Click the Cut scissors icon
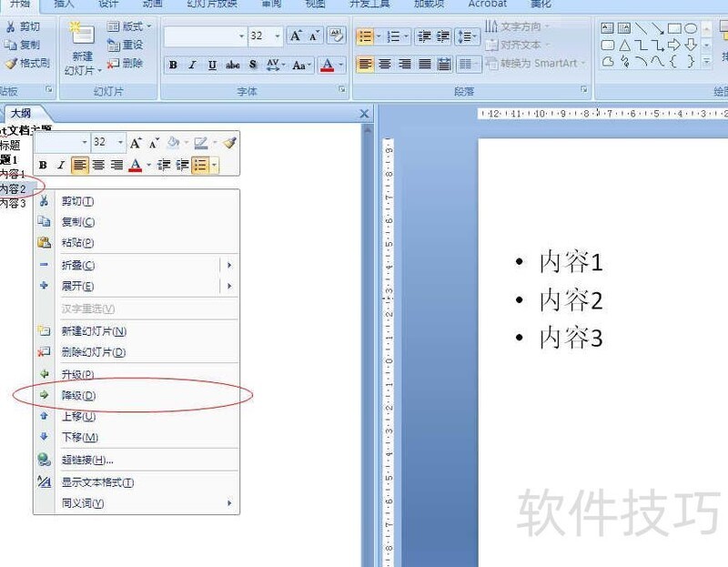This screenshot has width=728, height=567. pyautogui.click(x=11, y=25)
